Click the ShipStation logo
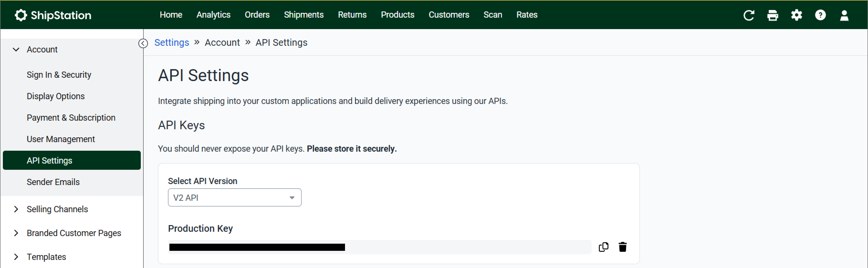868x268 pixels. pos(53,15)
